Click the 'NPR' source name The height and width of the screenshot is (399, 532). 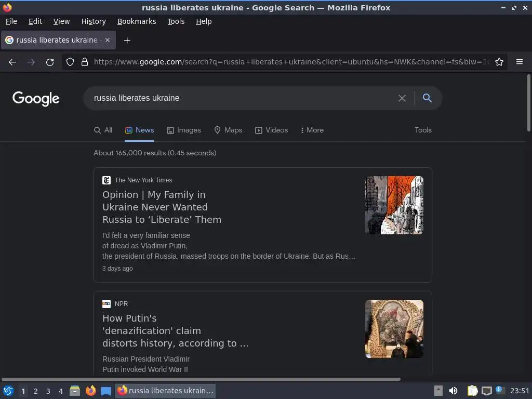tap(121, 303)
